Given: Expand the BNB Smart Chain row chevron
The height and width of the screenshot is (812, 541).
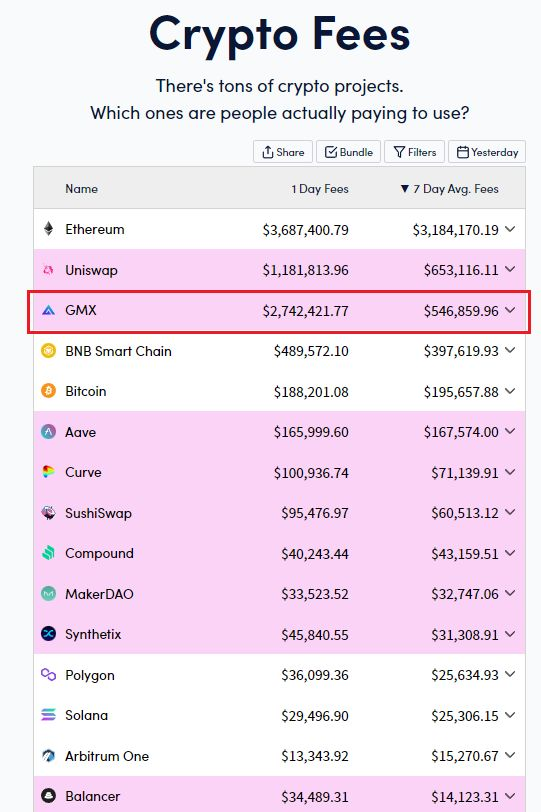Looking at the screenshot, I should (x=510, y=350).
